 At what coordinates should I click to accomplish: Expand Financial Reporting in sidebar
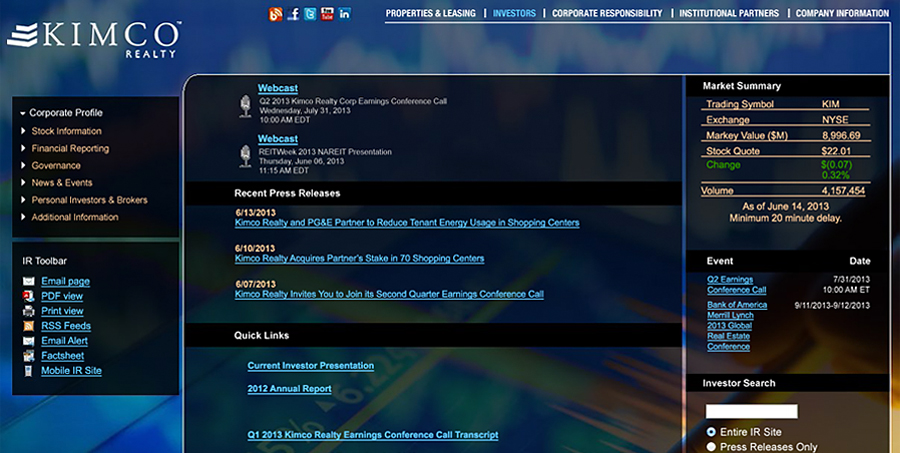click(23, 148)
